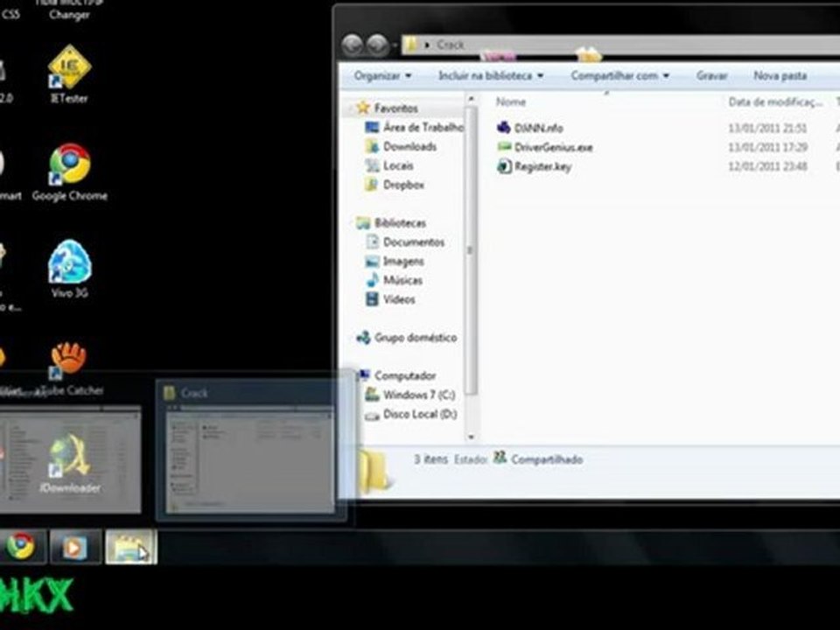This screenshot has height=630, width=840.
Task: Click the Downloads folder sidebar icon
Action: (371, 146)
